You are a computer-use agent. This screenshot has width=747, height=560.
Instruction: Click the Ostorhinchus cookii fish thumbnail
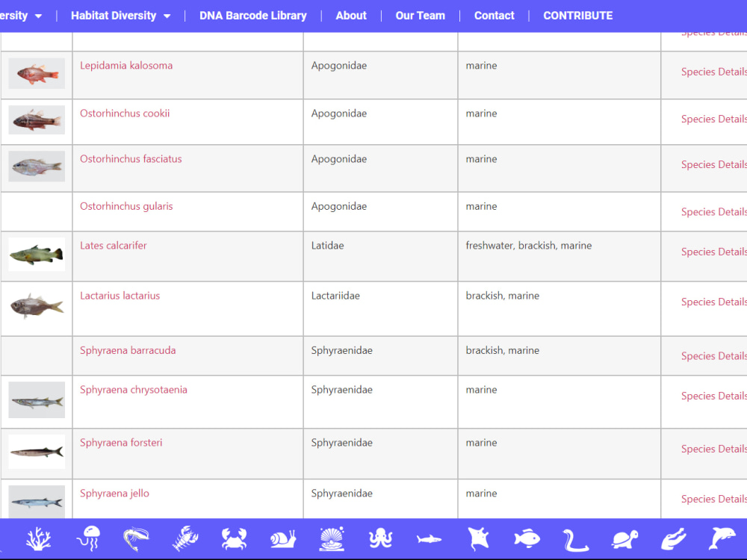(x=37, y=120)
